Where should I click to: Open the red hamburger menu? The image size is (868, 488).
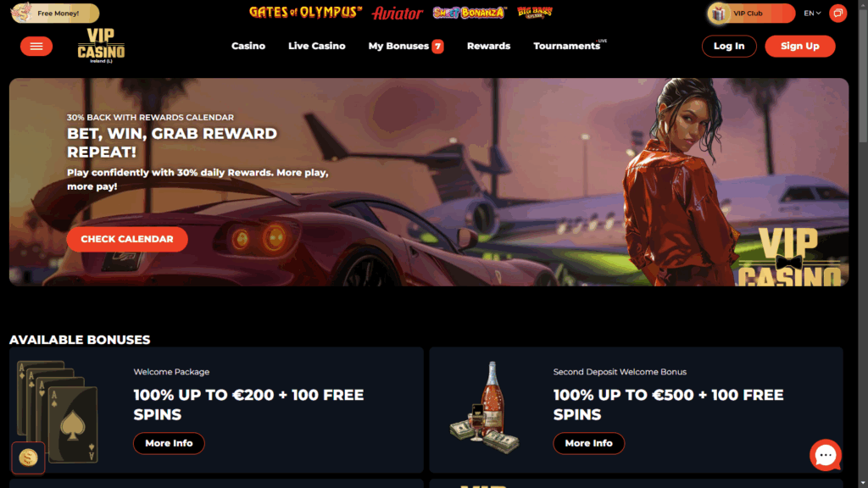[x=36, y=46]
